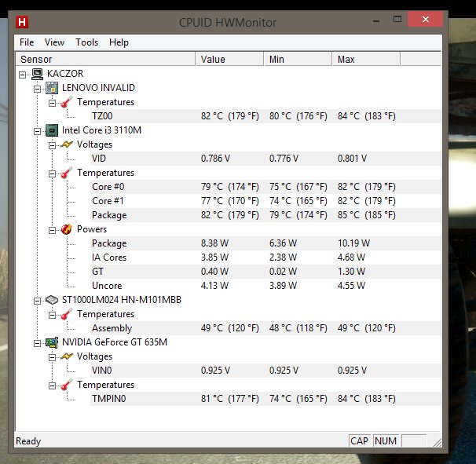Click the Sensor column header
Viewport: 476px width, 464px height.
(x=105, y=59)
